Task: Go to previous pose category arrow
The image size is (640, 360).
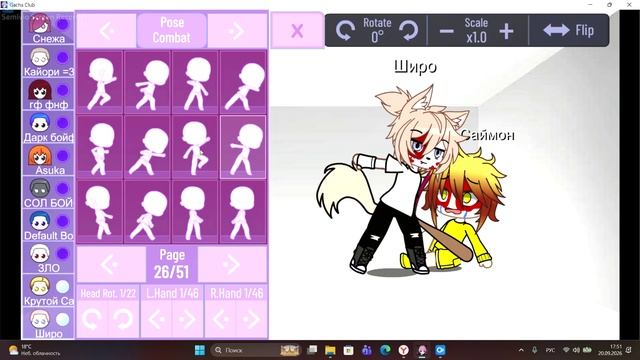Action: click(x=107, y=31)
